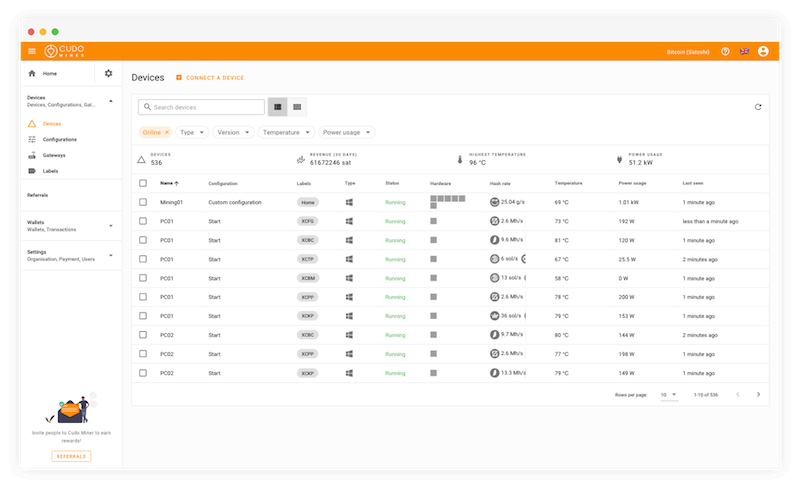Click the Referrals button at bottom left
The width and height of the screenshot is (800, 489).
tap(71, 456)
